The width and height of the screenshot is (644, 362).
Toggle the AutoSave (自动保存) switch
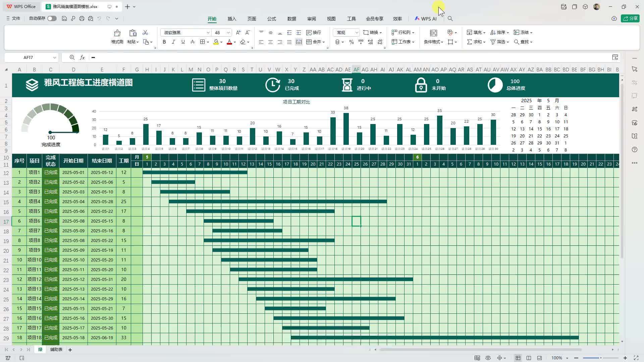point(52,18)
